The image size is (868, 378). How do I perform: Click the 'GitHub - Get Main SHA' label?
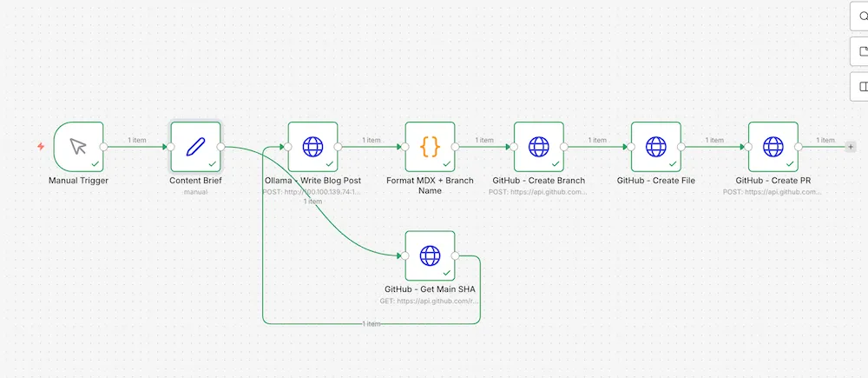[431, 288]
